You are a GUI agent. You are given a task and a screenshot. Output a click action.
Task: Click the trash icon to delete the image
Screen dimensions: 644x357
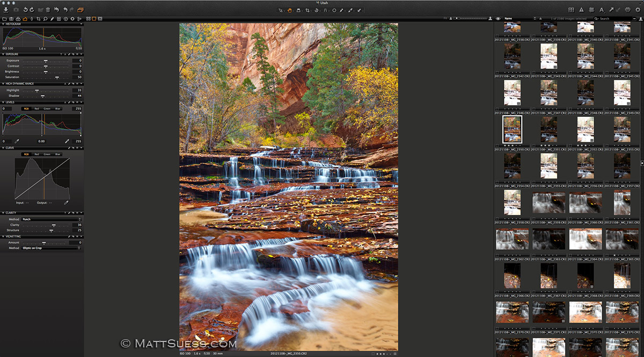[x=48, y=10]
